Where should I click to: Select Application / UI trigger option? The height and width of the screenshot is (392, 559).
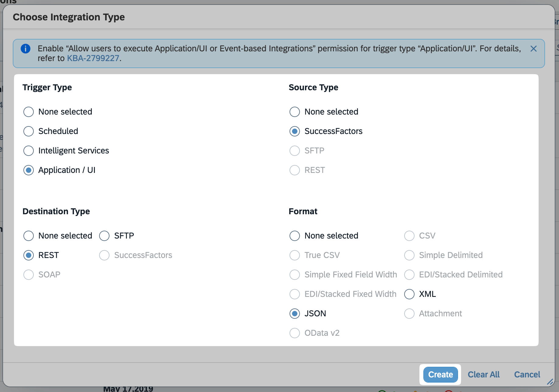(x=29, y=170)
